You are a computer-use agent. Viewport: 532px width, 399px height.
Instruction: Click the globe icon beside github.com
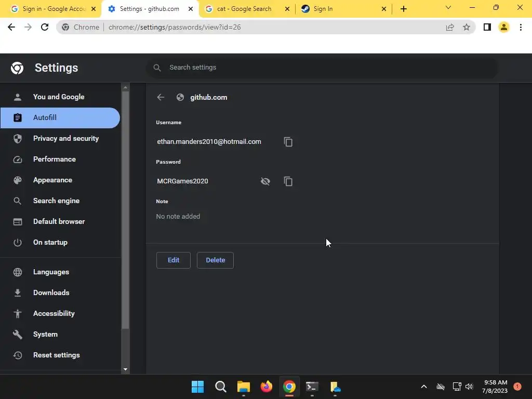click(x=180, y=97)
